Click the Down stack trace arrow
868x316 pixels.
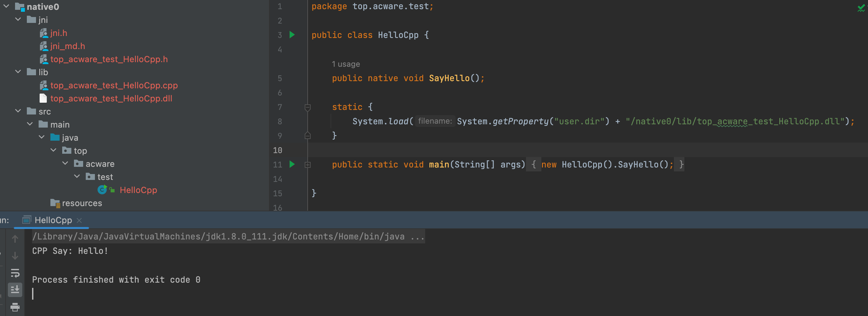point(15,256)
